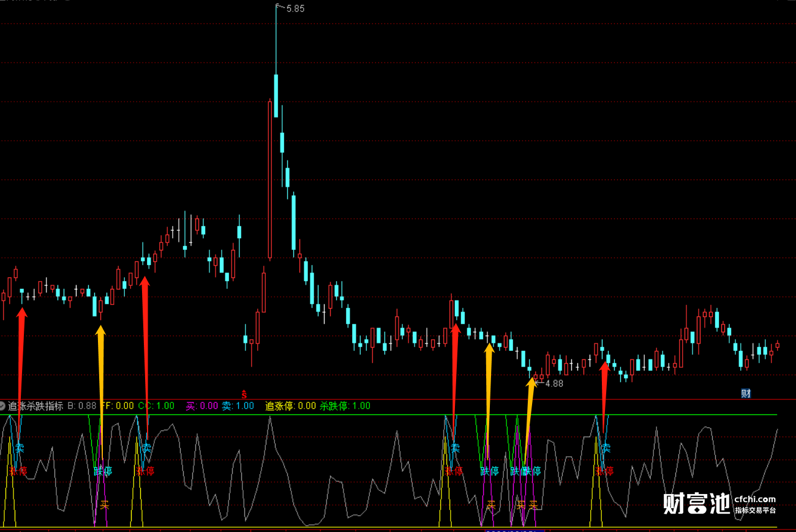The height and width of the screenshot is (532, 796).
Task: Click the B: 0.88 value label
Action: point(82,406)
